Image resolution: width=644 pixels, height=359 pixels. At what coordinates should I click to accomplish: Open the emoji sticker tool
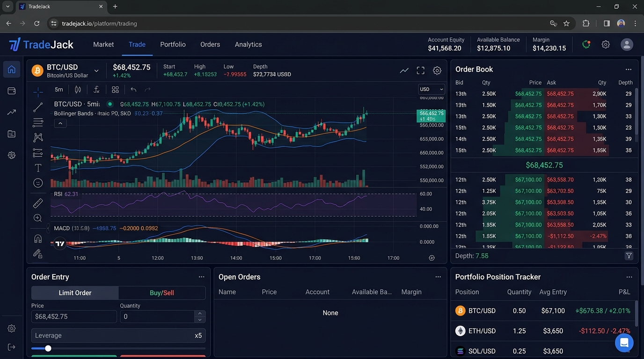[x=38, y=183]
